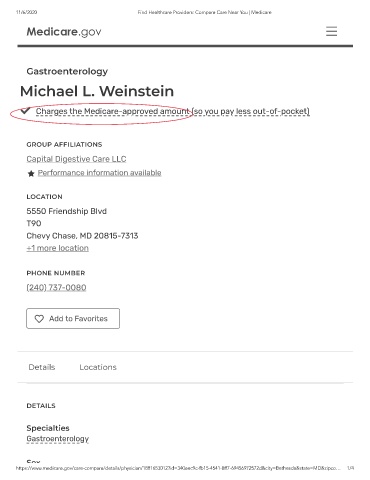Click the page URL in the footer
The width and height of the screenshot is (370, 480).
click(x=178, y=468)
